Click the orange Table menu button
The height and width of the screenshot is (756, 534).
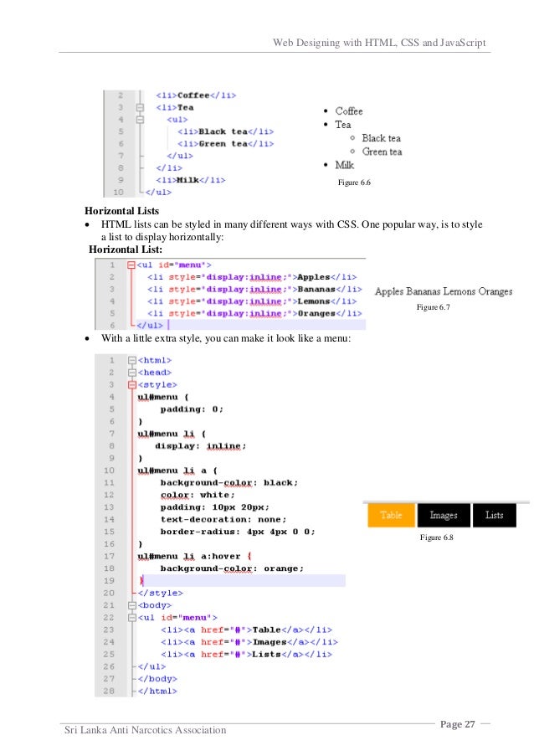coord(391,516)
